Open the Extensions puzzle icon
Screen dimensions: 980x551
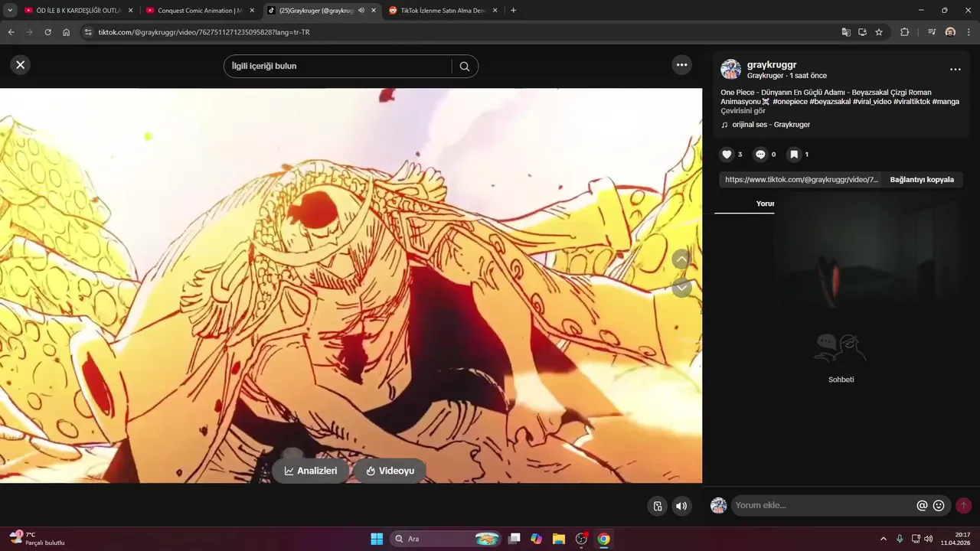pyautogui.click(x=904, y=32)
